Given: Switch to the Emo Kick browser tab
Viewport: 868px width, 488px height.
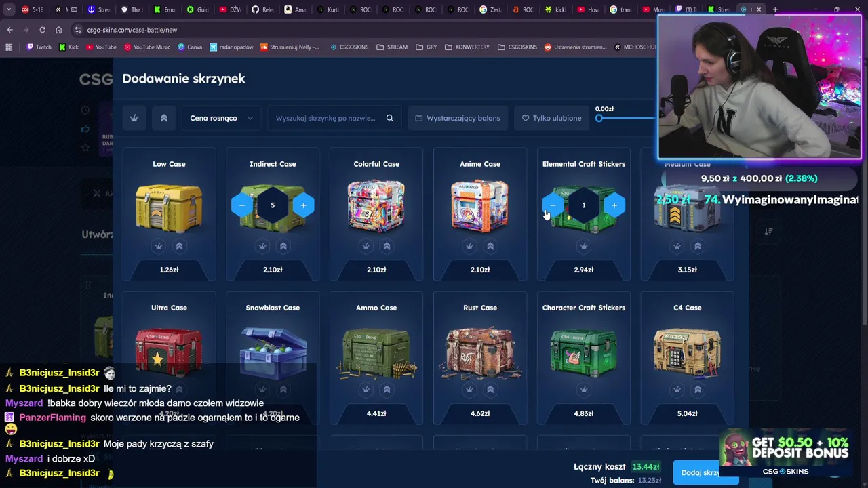Looking at the screenshot, I should [163, 9].
